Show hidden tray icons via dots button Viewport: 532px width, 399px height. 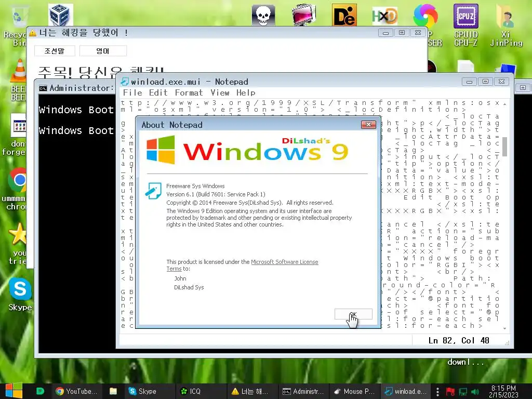point(437,392)
